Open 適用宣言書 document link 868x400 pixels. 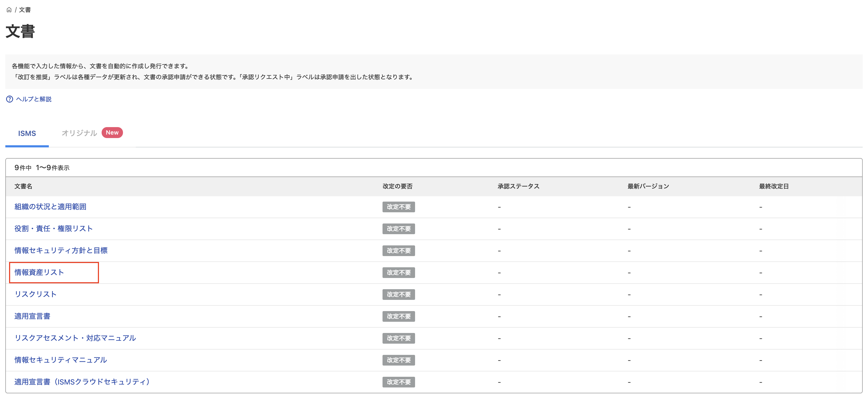point(32,316)
